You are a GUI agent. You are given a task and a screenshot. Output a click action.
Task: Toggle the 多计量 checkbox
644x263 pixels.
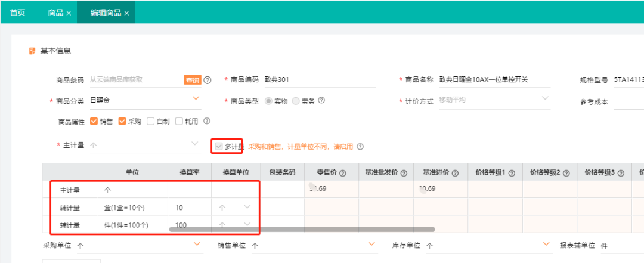point(219,146)
